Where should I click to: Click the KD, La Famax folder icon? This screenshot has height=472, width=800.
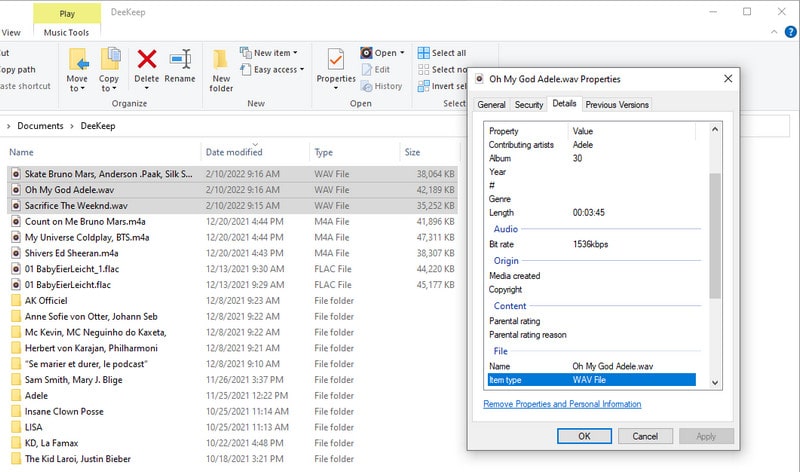point(16,443)
